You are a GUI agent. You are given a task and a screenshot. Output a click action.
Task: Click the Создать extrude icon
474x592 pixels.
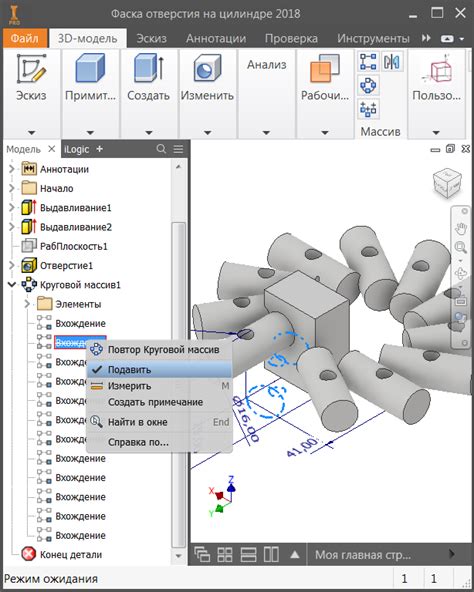[149, 68]
